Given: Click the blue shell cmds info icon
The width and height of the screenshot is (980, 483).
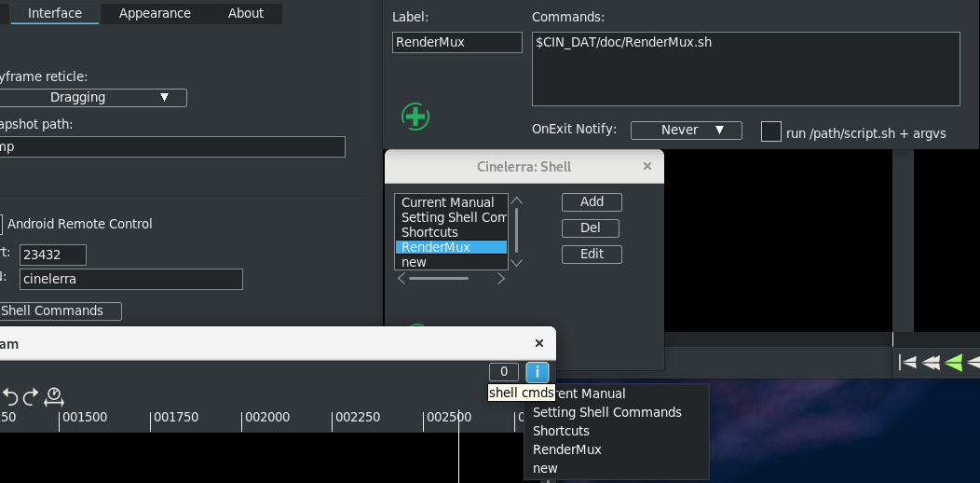Looking at the screenshot, I should click(x=538, y=372).
